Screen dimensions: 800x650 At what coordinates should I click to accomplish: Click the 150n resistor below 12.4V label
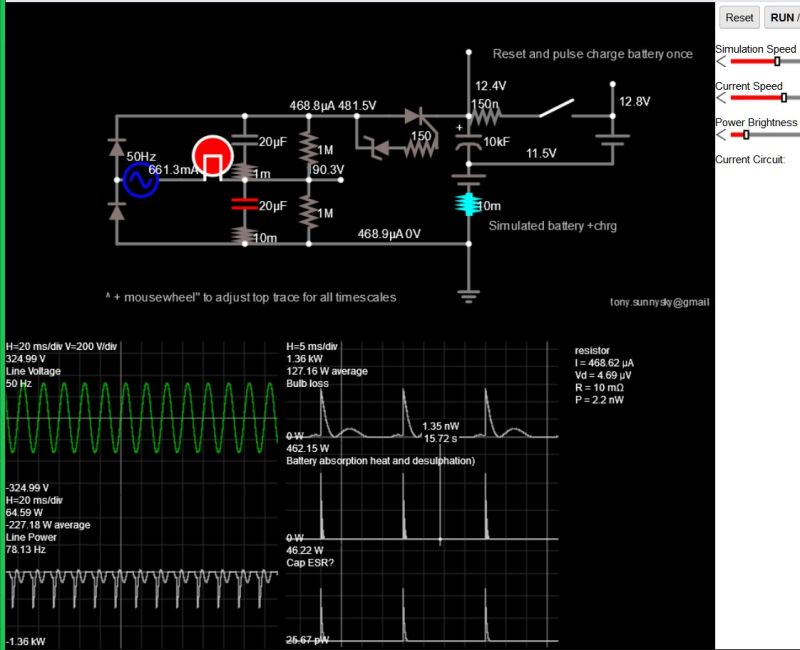point(485,117)
